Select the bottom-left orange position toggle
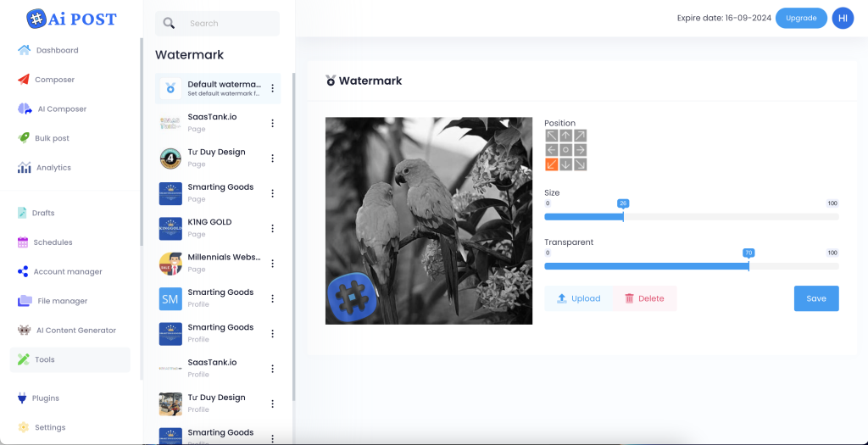 (x=552, y=164)
